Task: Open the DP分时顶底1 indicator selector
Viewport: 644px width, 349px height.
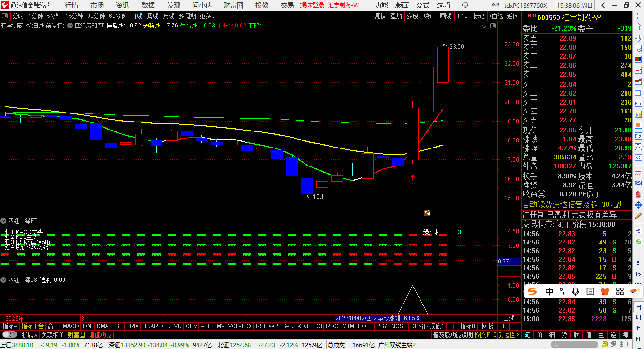Action: pos(427,326)
